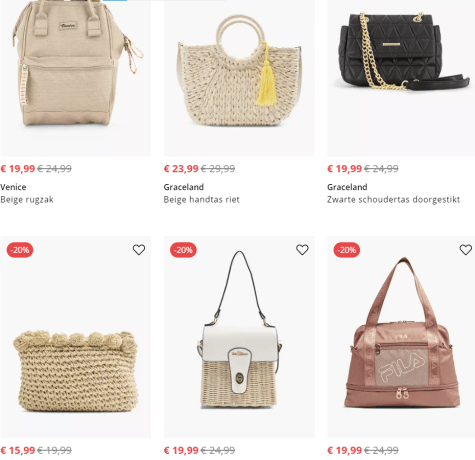View the white wicker box bag image

click(239, 337)
